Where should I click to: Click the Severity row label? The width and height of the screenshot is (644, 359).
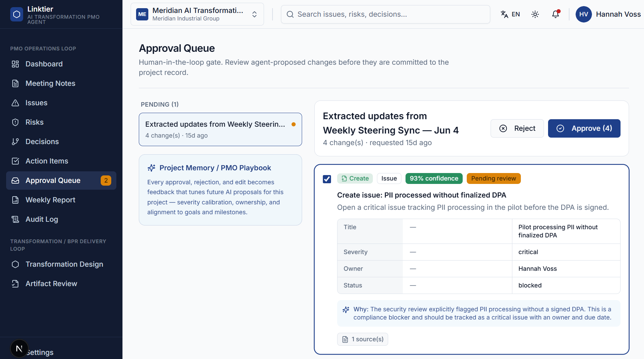356,252
